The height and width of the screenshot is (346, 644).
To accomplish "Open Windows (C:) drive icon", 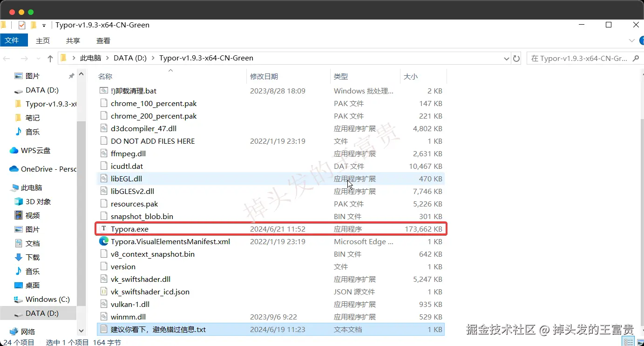I will click(19, 299).
